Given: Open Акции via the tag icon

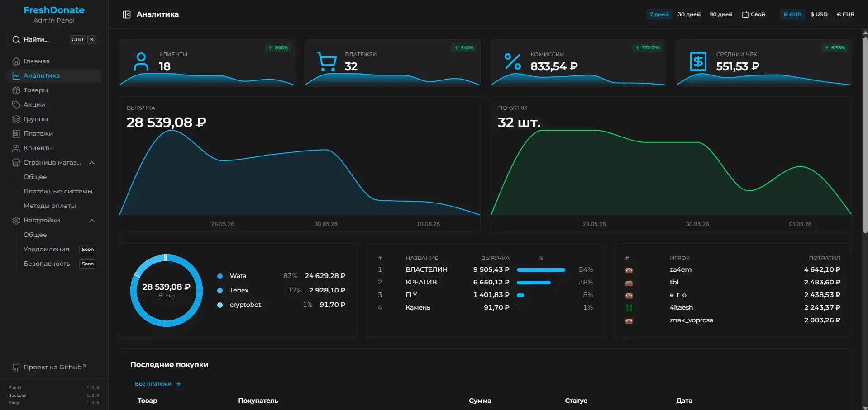Looking at the screenshot, I should (x=16, y=104).
